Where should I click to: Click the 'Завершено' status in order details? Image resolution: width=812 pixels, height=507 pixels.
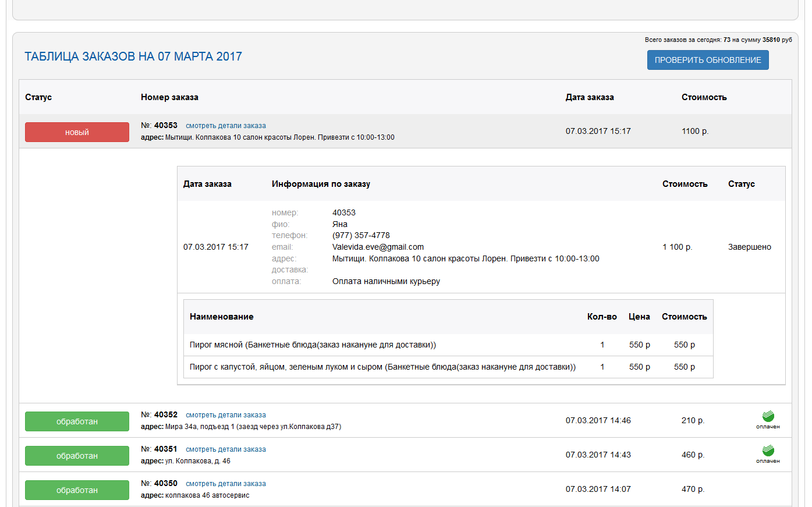point(749,247)
